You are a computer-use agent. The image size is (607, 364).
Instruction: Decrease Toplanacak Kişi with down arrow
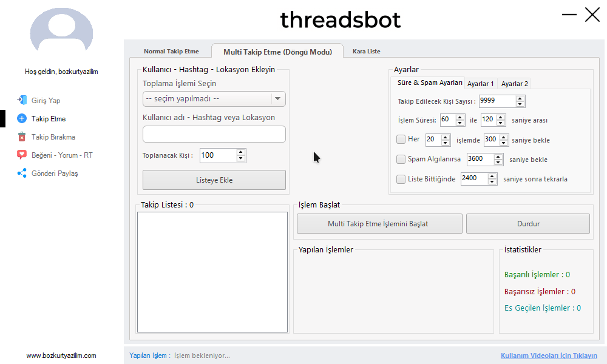coord(241,158)
